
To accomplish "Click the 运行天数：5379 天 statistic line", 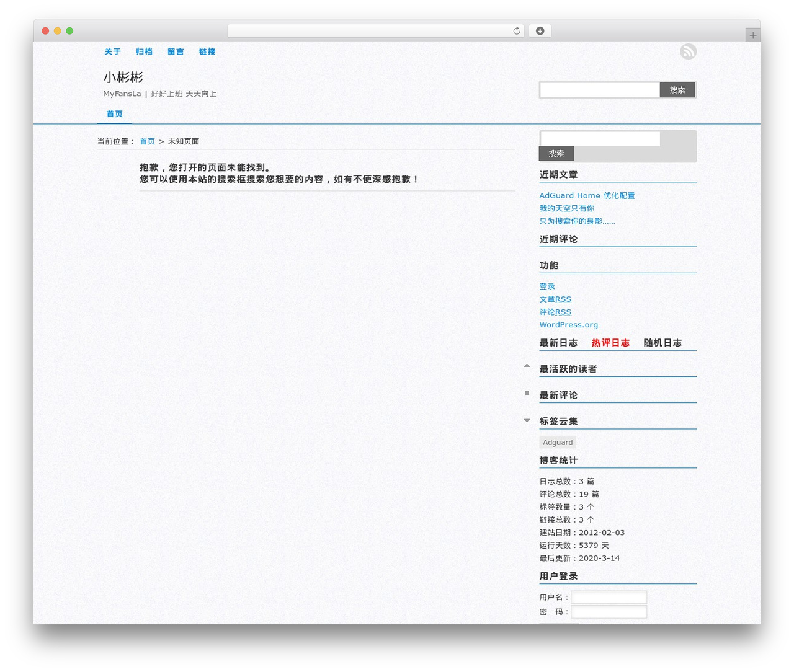I will click(574, 546).
